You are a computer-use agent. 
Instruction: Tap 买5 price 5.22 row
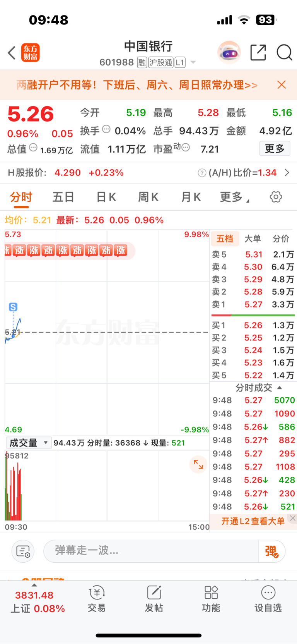coord(253,375)
